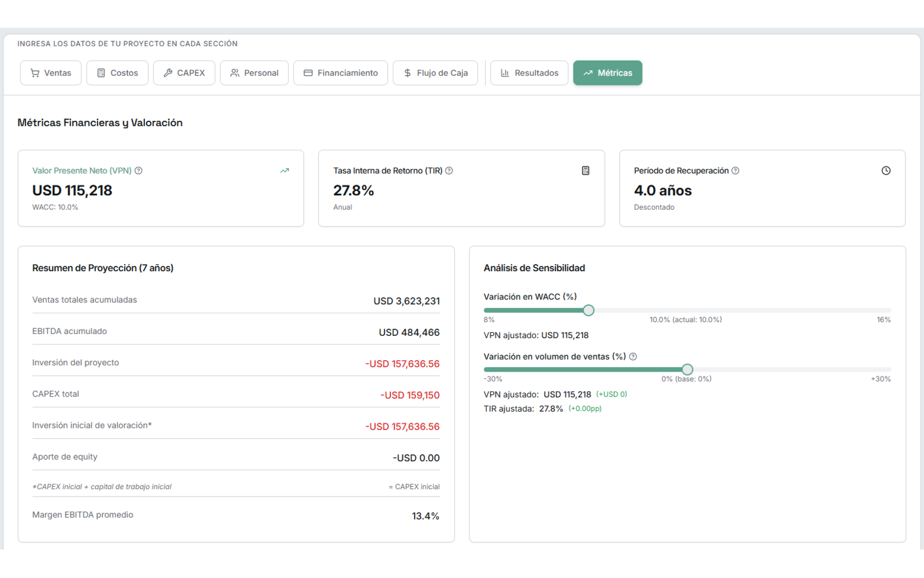Click EBITDA acumulado value USD 484,466

click(x=409, y=332)
